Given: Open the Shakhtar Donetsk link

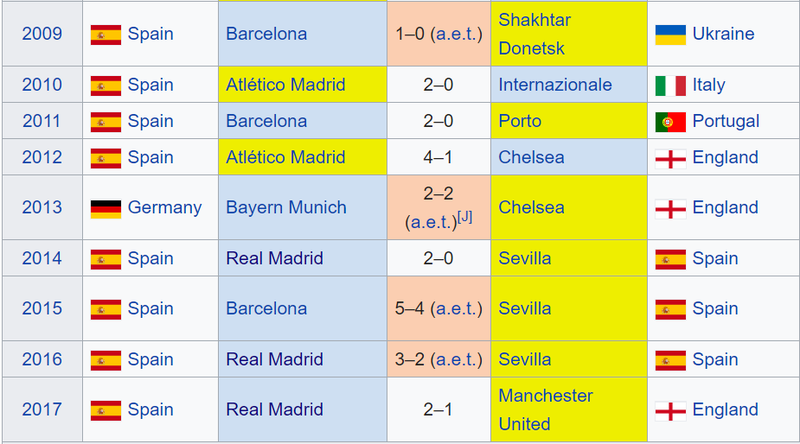Looking at the screenshot, I should coord(534,34).
